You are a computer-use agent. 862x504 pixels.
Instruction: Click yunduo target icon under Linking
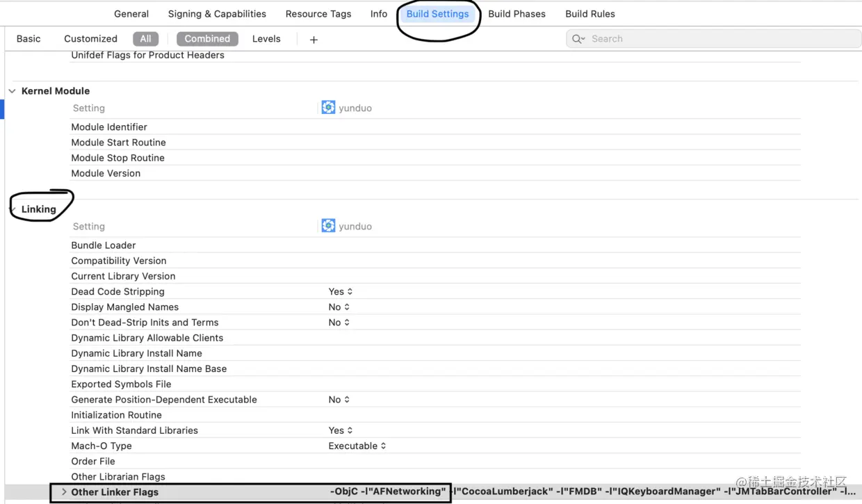point(328,226)
